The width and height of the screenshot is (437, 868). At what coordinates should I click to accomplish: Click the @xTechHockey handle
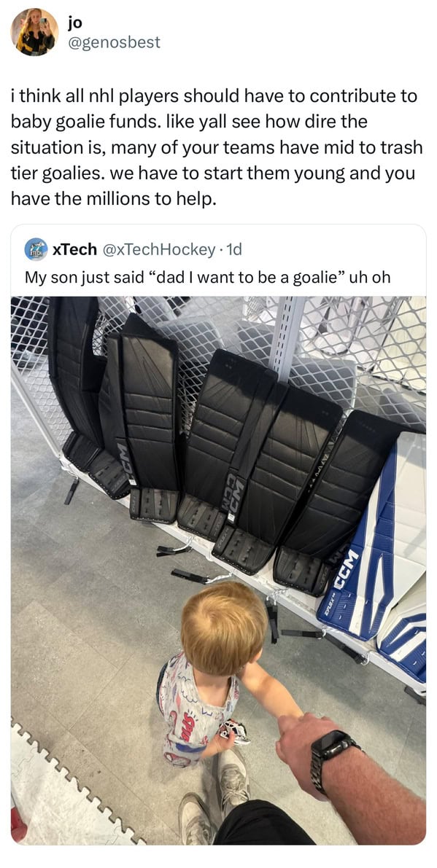(x=158, y=250)
